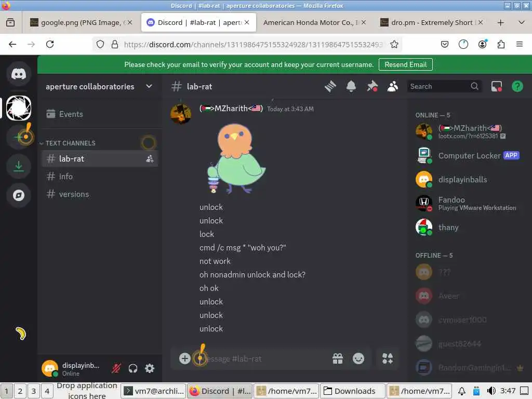This screenshot has width=532, height=399.
Task: Open the Downloads window from taskbar
Action: pyautogui.click(x=353, y=391)
